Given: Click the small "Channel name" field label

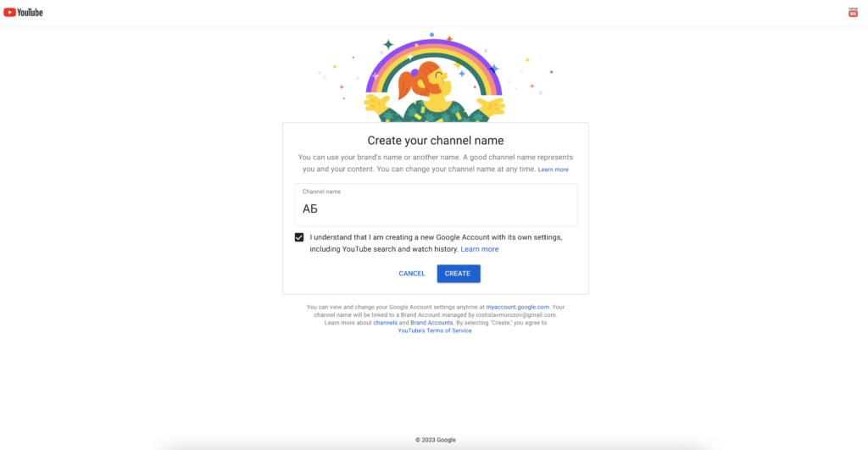Looking at the screenshot, I should click(322, 192).
